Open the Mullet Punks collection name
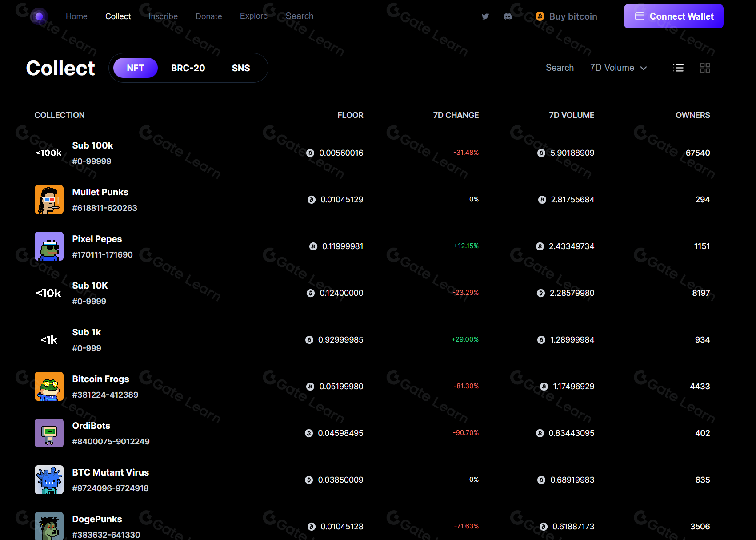 point(100,192)
